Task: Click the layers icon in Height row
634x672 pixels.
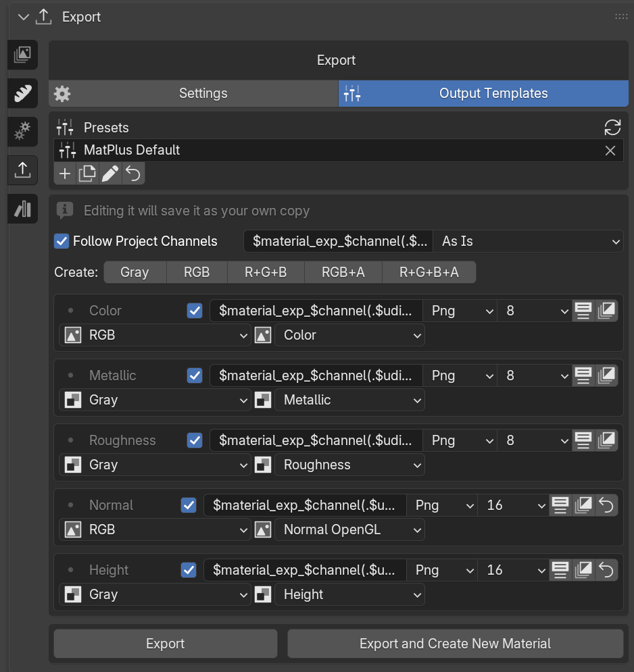Action: [x=583, y=570]
